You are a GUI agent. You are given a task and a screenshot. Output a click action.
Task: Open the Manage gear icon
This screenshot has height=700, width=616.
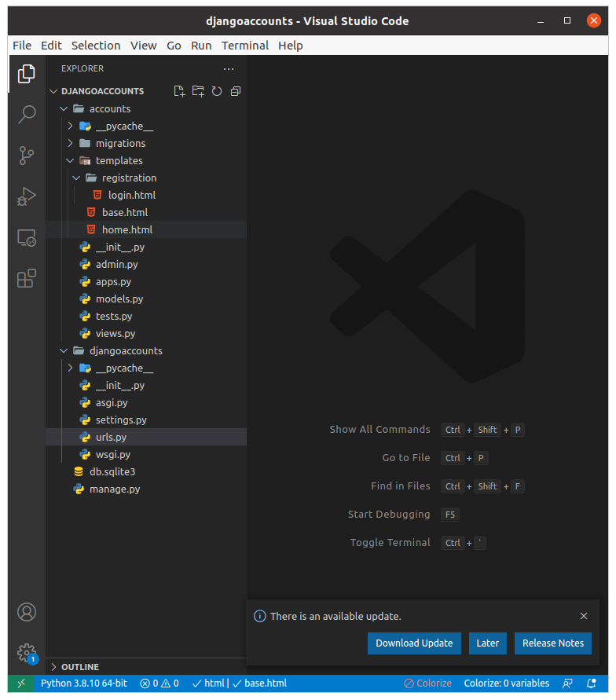click(27, 653)
